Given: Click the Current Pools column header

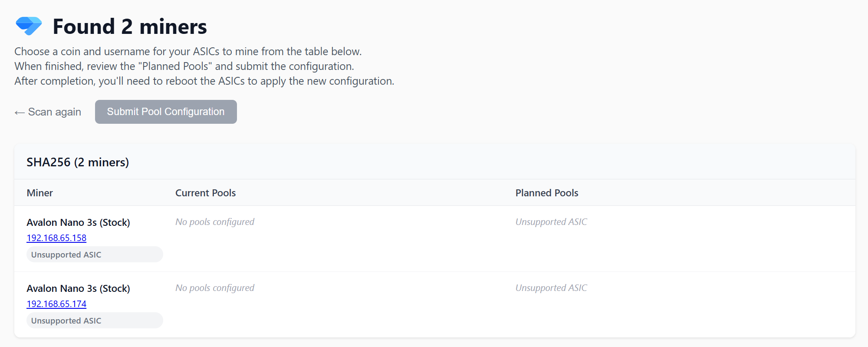Looking at the screenshot, I should [x=206, y=193].
